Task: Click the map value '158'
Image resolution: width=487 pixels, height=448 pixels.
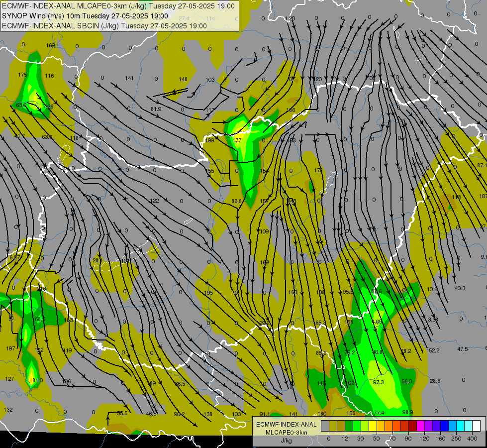Action: [x=349, y=322]
